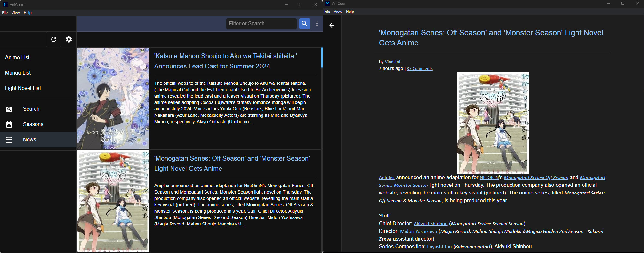Click the Seasons calendar icon
The height and width of the screenshot is (253, 644).
click(9, 124)
